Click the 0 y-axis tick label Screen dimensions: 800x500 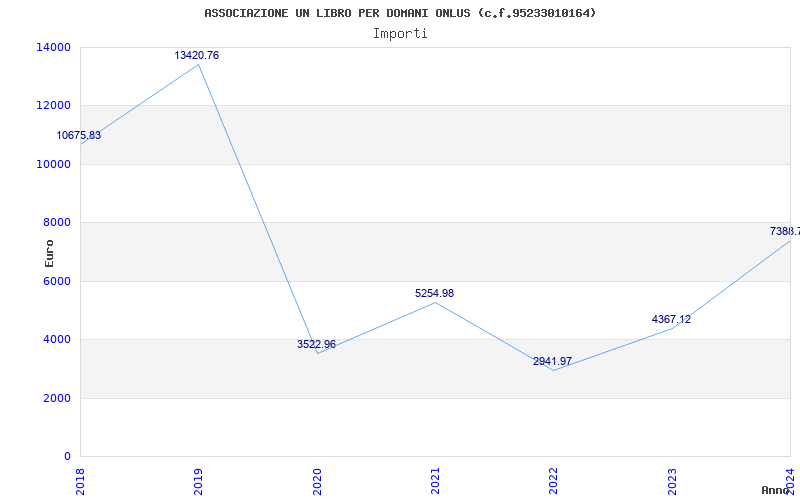(67, 456)
